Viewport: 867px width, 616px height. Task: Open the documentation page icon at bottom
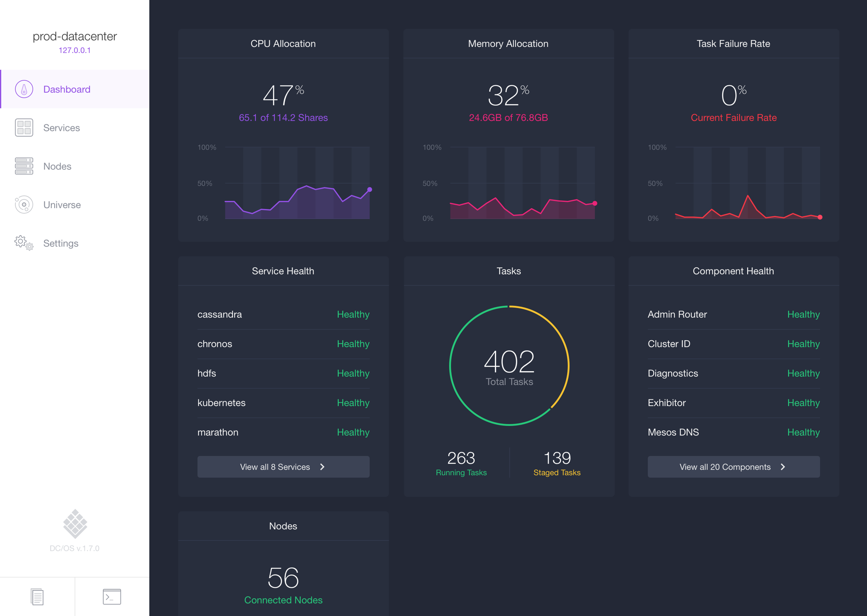[37, 597]
